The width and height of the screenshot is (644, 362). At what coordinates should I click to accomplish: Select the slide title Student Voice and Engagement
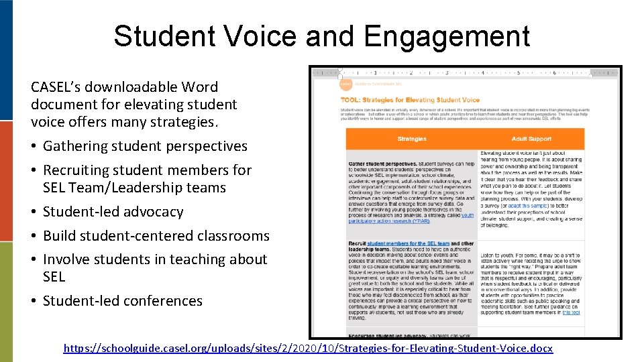point(321,36)
